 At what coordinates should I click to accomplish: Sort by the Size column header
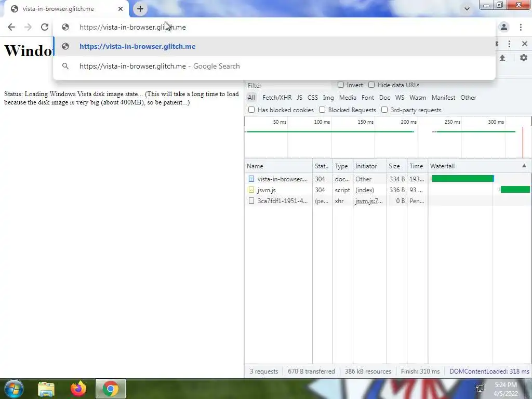(396, 166)
